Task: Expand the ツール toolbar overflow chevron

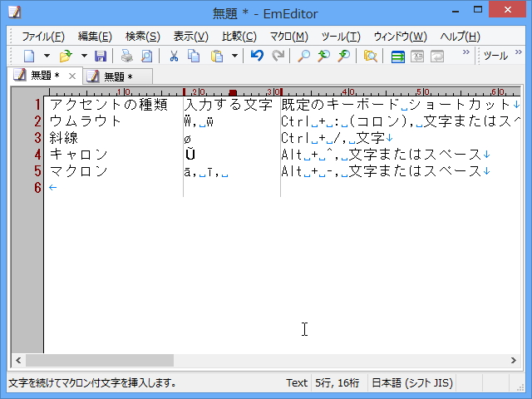Action: pos(518,52)
